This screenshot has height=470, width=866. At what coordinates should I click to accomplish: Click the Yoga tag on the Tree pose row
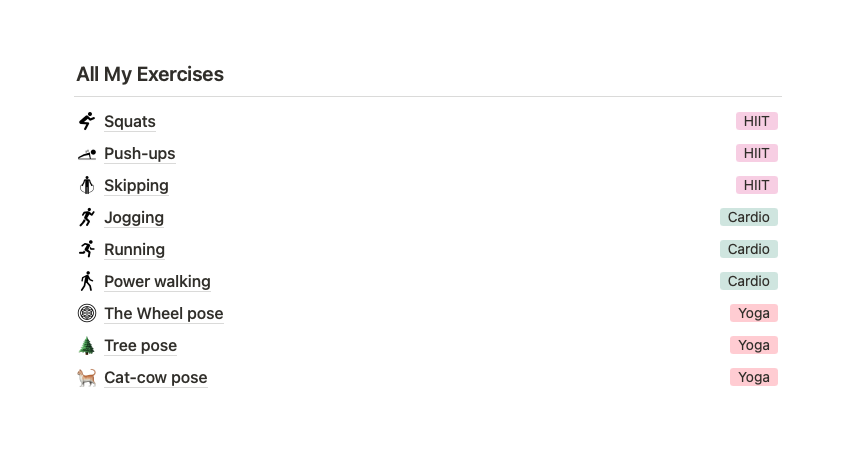click(x=753, y=345)
